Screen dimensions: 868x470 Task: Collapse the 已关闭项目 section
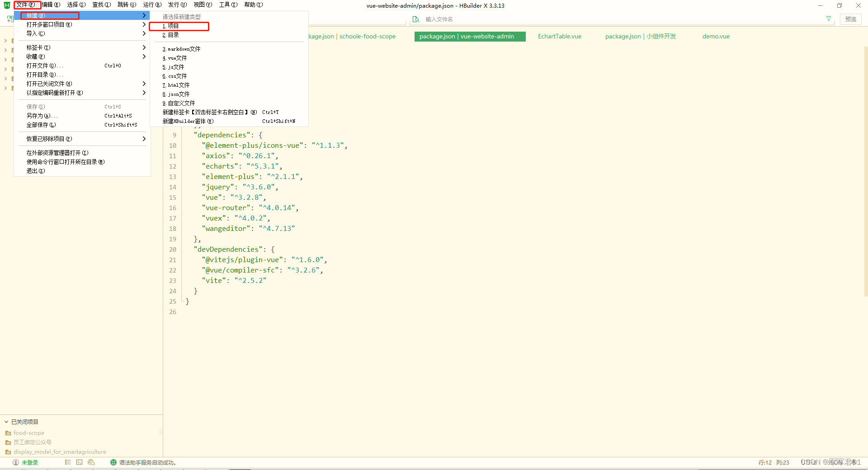[6, 422]
